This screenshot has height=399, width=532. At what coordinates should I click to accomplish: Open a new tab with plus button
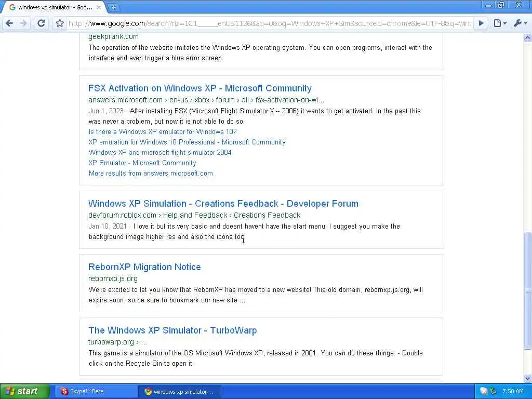click(114, 7)
